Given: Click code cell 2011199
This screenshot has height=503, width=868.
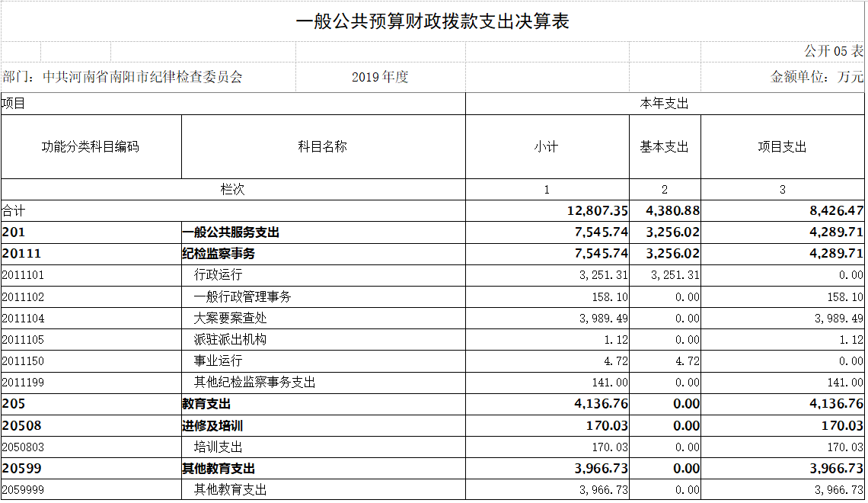Looking at the screenshot, I should [91, 383].
